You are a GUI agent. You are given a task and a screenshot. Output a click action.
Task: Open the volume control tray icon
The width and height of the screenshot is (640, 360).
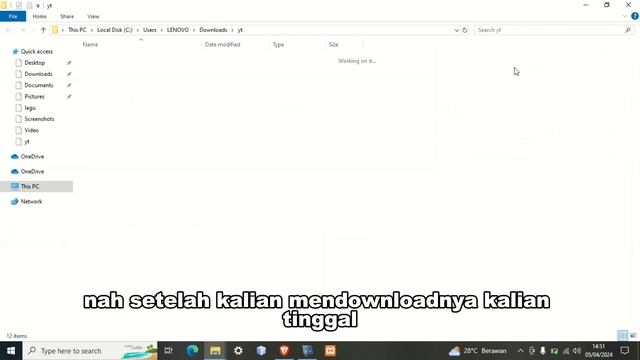point(577,351)
